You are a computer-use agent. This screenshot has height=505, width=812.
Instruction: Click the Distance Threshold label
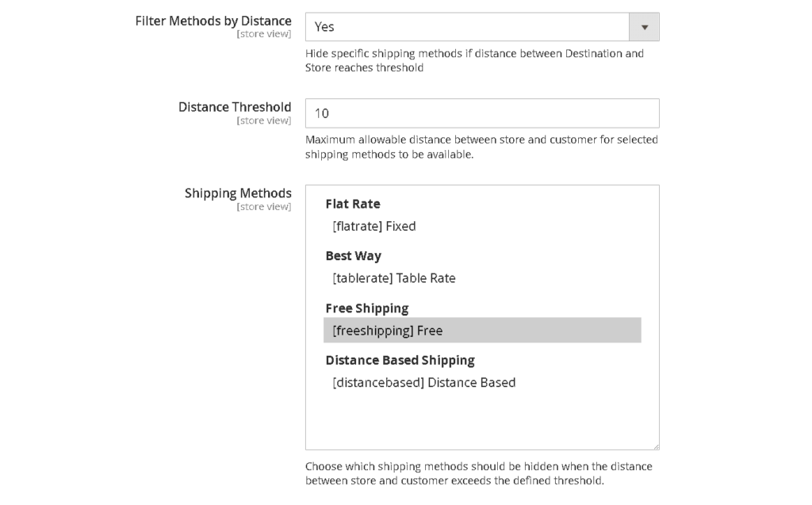click(x=235, y=106)
